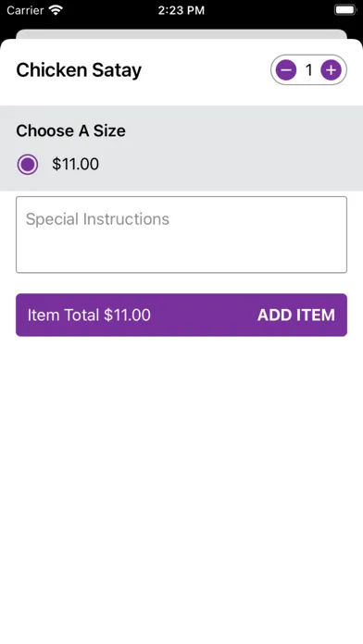The height and width of the screenshot is (644, 363).
Task: Tap the Chicken Satay item title
Action: (x=79, y=70)
